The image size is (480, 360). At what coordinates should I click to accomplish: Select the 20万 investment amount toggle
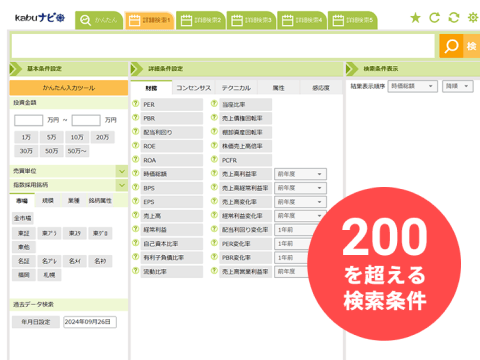103,137
